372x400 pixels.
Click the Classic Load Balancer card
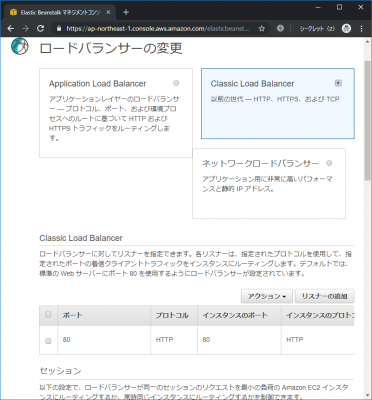pos(278,103)
